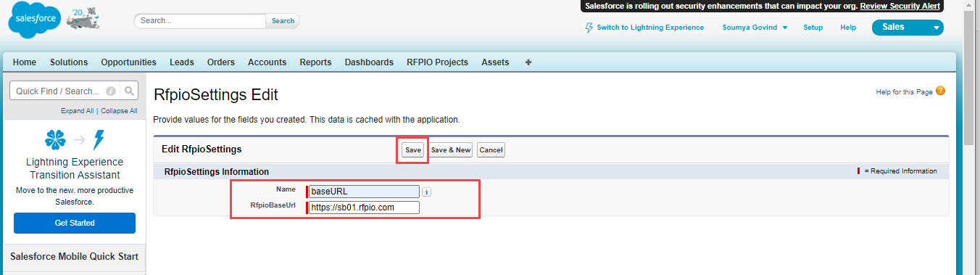Click the Get Started button
Screen dimensions: 980x275
[75, 223]
